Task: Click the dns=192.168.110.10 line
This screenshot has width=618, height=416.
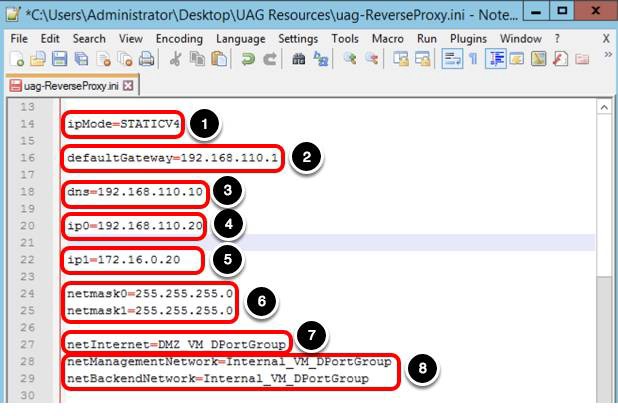Action: coord(135,192)
